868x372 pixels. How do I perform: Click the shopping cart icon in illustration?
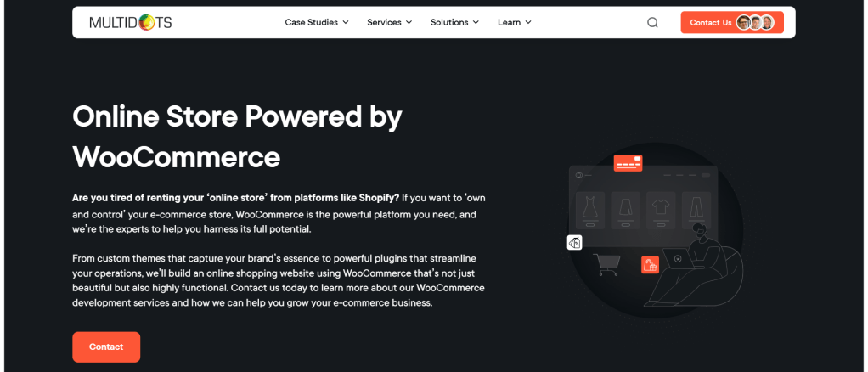pyautogui.click(x=605, y=265)
